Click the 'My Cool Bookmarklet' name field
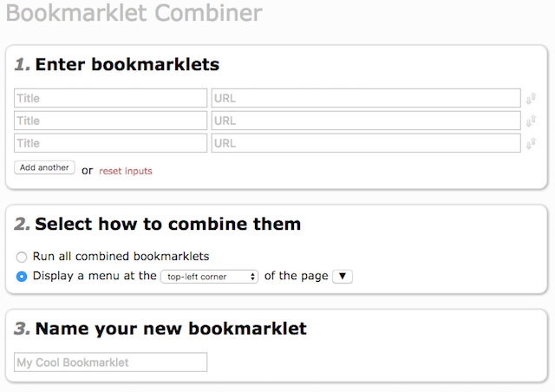Image resolution: width=555 pixels, height=392 pixels. 110,363
